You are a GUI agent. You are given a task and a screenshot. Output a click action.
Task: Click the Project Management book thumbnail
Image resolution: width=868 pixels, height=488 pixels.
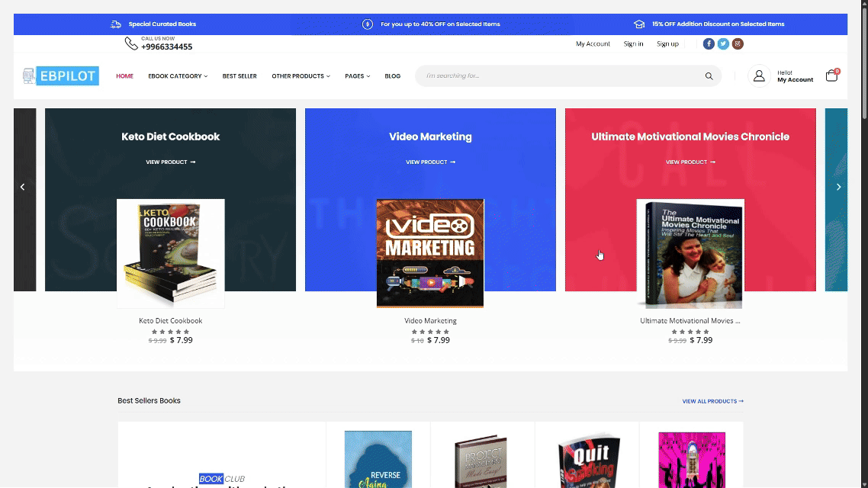tap(481, 461)
